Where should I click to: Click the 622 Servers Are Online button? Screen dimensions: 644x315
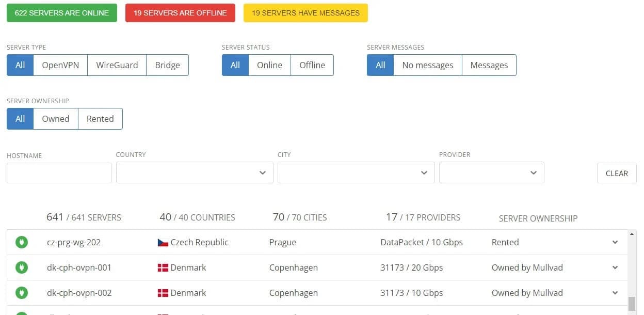point(62,13)
